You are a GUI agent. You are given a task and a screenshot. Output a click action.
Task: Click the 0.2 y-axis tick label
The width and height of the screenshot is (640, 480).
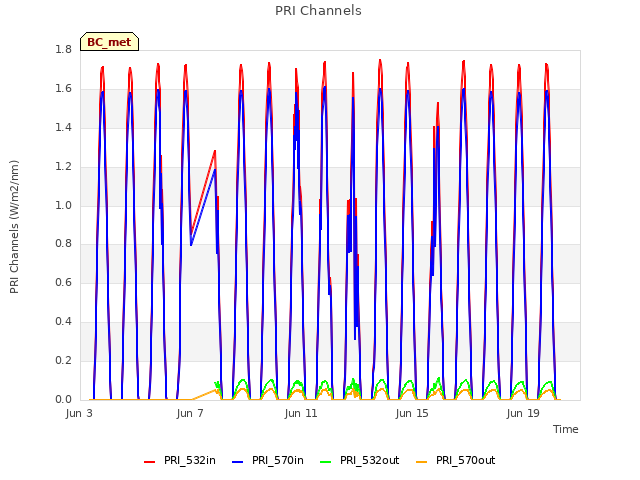[63, 360]
